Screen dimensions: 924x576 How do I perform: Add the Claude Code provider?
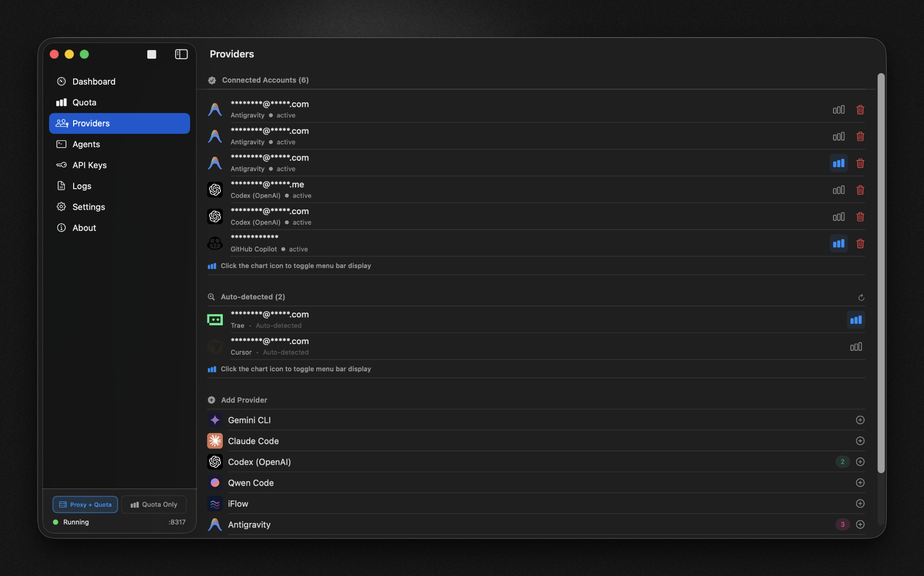tap(860, 441)
